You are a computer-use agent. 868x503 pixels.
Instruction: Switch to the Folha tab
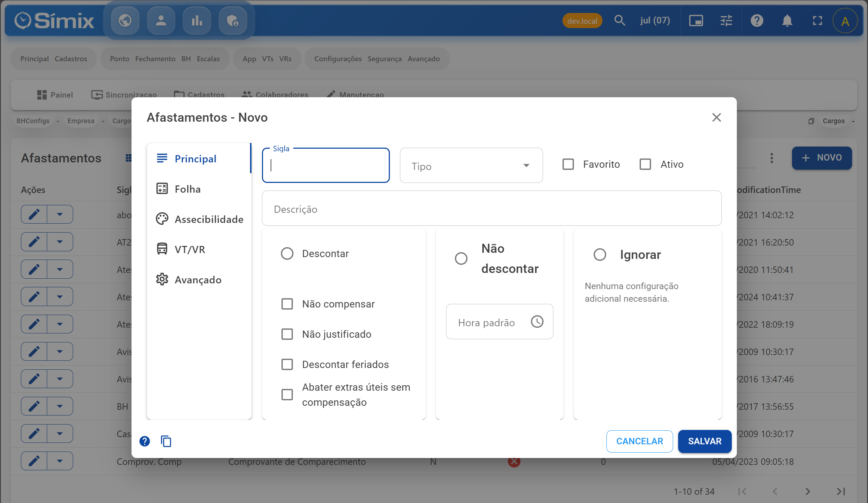point(187,189)
